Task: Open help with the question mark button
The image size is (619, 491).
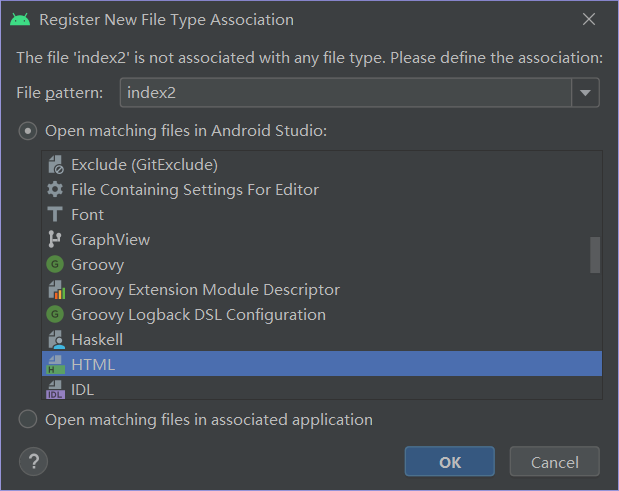Action: [x=34, y=461]
